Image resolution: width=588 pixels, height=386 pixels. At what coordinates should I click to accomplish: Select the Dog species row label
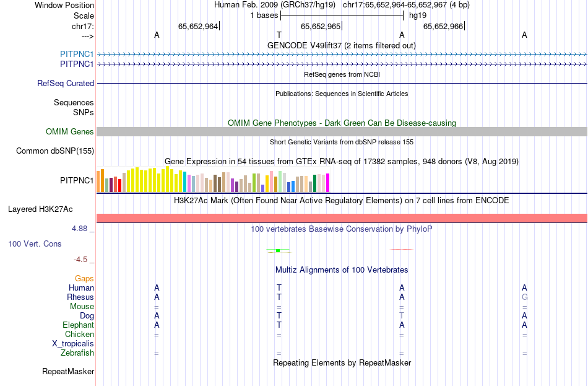(87, 316)
